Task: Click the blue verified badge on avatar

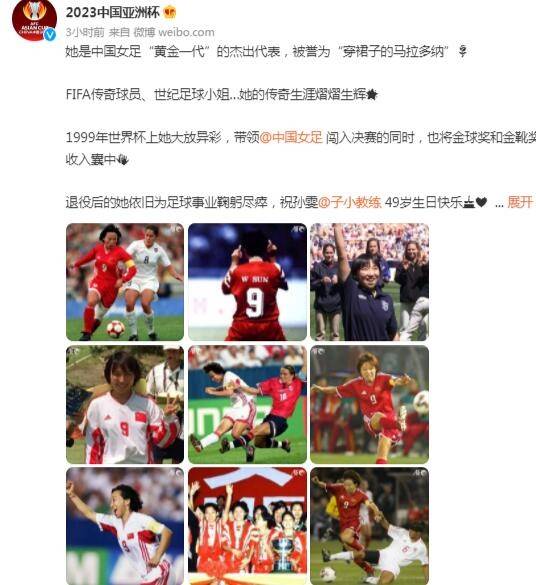Action: point(50,35)
